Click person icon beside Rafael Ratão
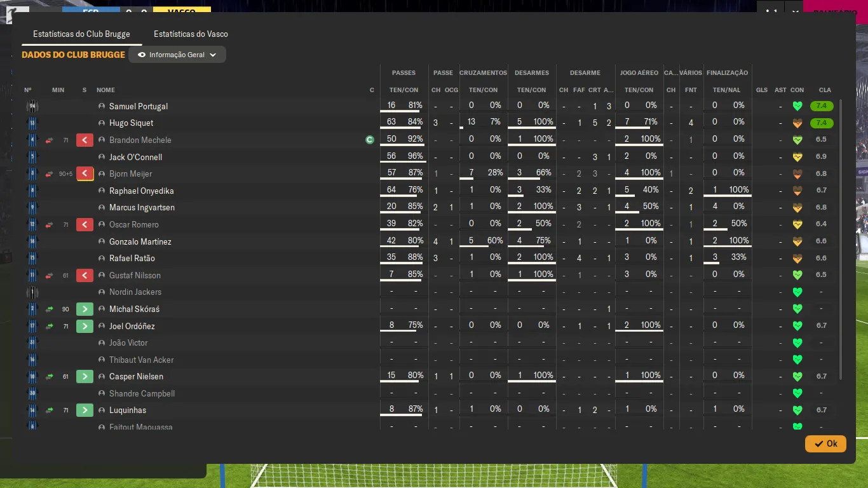The width and height of the screenshot is (868, 488). pos(102,259)
